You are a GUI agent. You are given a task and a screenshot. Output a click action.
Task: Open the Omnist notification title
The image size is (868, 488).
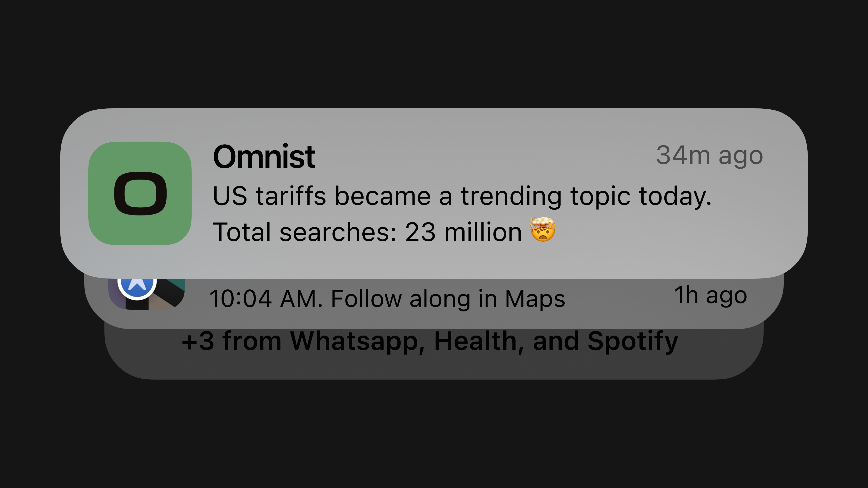[264, 157]
